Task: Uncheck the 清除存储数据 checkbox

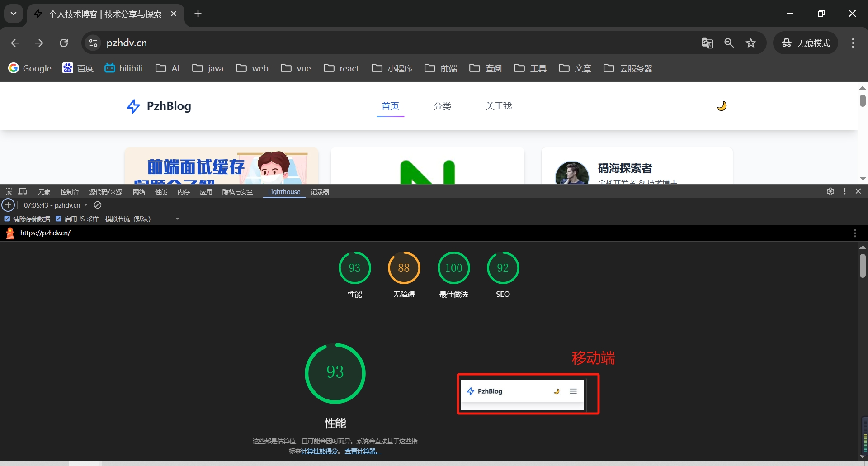Action: 7,219
